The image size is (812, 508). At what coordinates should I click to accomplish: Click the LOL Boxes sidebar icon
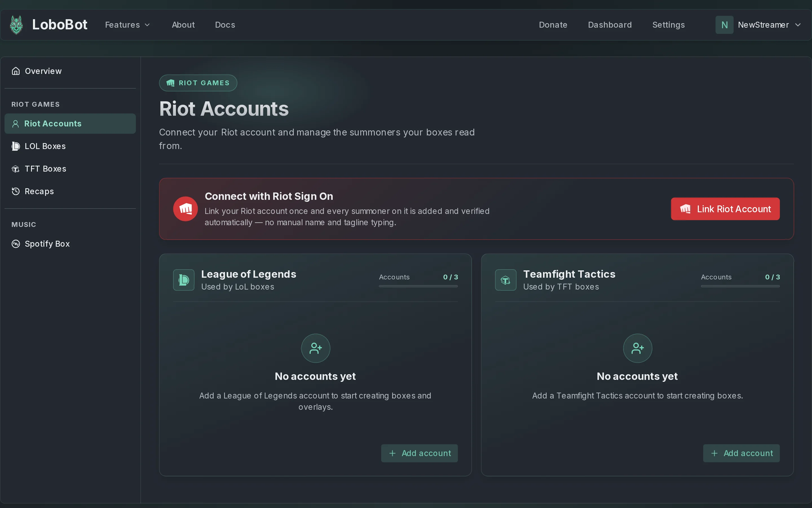[x=16, y=146]
